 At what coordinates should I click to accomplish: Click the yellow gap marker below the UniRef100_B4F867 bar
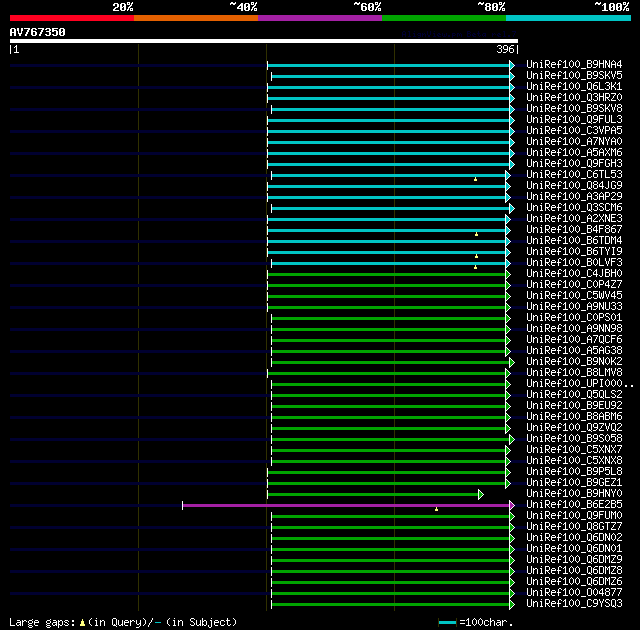(x=476, y=234)
